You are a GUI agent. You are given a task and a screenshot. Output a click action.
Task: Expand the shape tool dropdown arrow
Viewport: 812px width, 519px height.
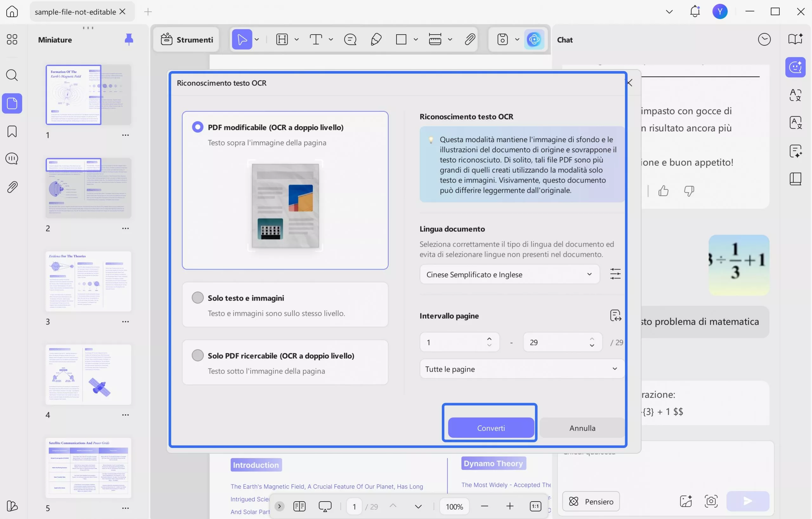416,39
